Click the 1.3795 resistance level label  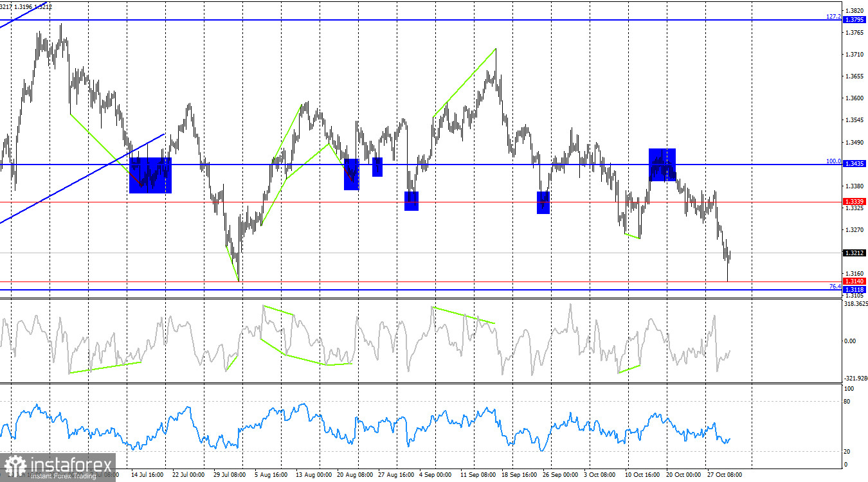(x=855, y=20)
